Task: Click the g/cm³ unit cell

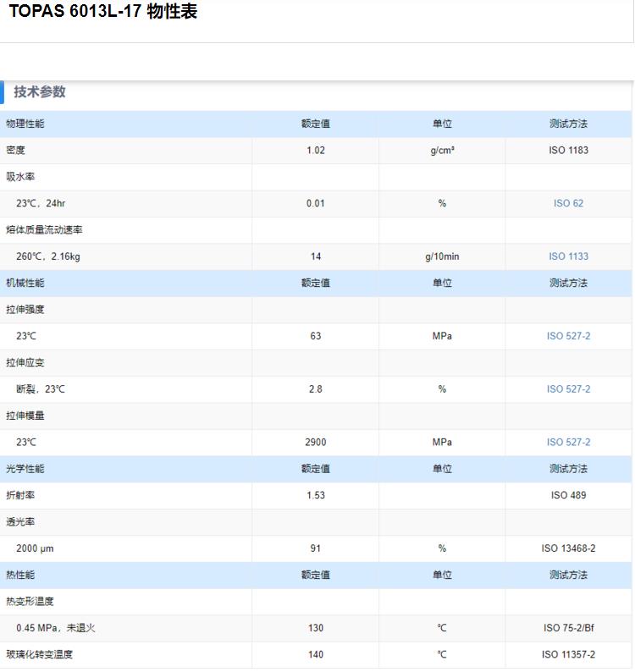Action: (442, 151)
